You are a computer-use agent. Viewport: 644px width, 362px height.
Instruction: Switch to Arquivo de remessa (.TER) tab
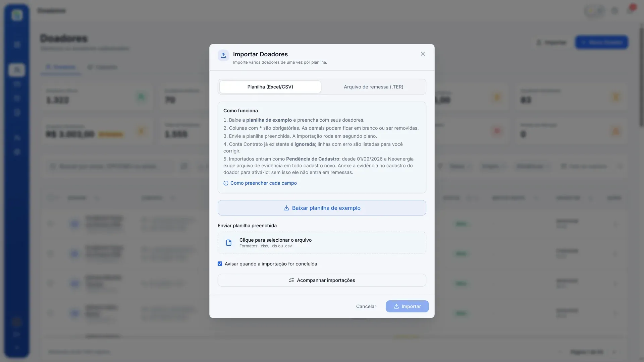(x=373, y=87)
